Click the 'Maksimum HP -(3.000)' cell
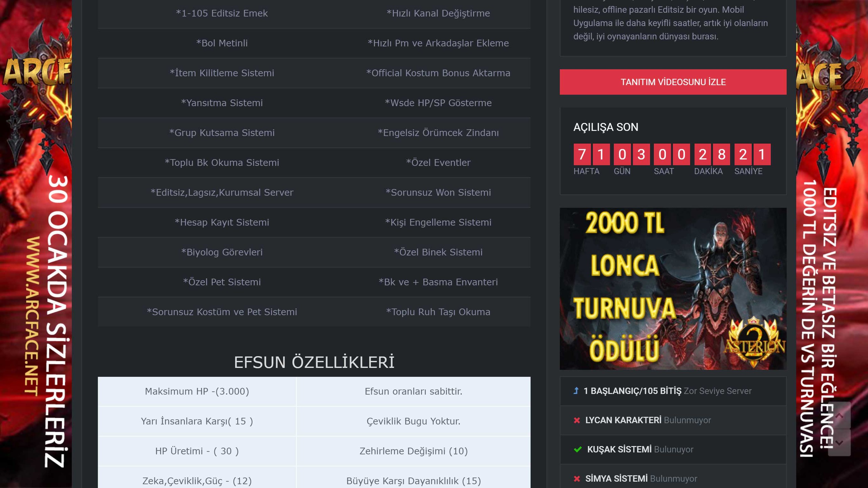The image size is (868, 488). click(197, 391)
